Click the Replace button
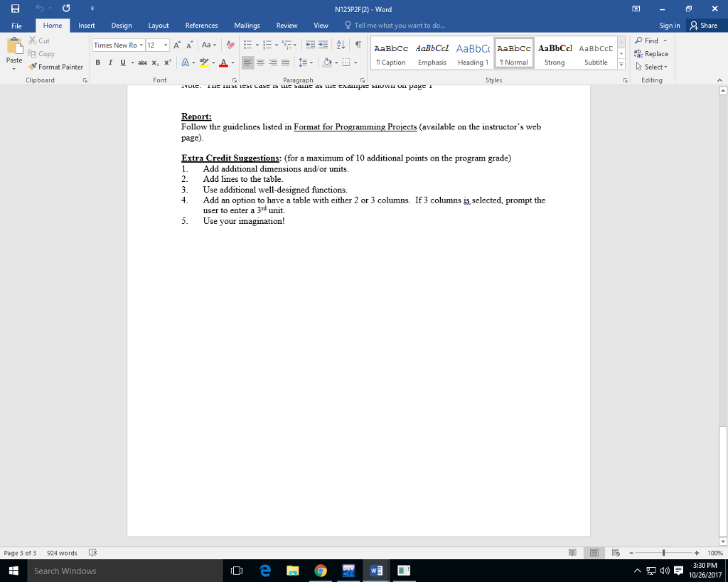728x582 pixels. coord(654,53)
